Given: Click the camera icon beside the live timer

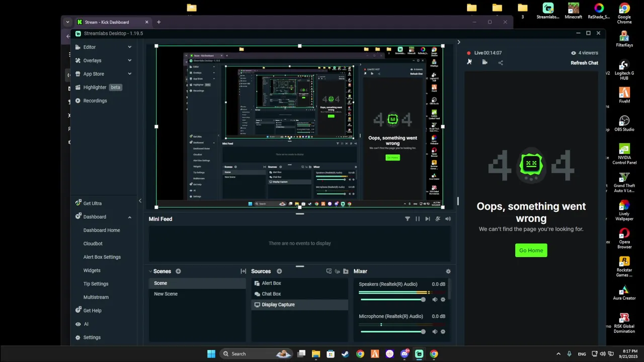Looking at the screenshot, I should pos(485,62).
